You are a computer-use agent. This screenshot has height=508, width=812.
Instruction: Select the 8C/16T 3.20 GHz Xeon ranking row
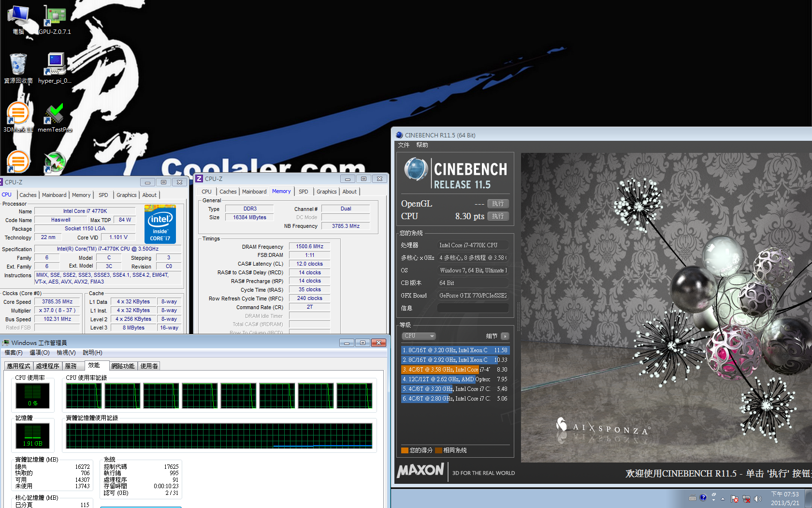tap(455, 350)
